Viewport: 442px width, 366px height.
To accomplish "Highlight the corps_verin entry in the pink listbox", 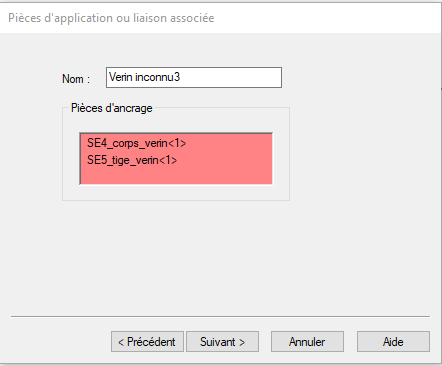I will coord(136,143).
